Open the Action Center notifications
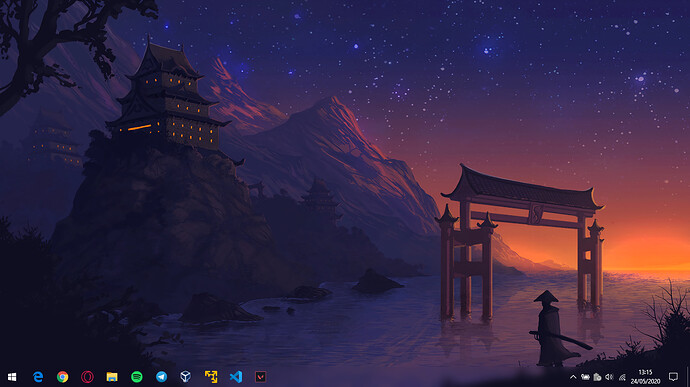This screenshot has height=387, width=690. (x=673, y=376)
